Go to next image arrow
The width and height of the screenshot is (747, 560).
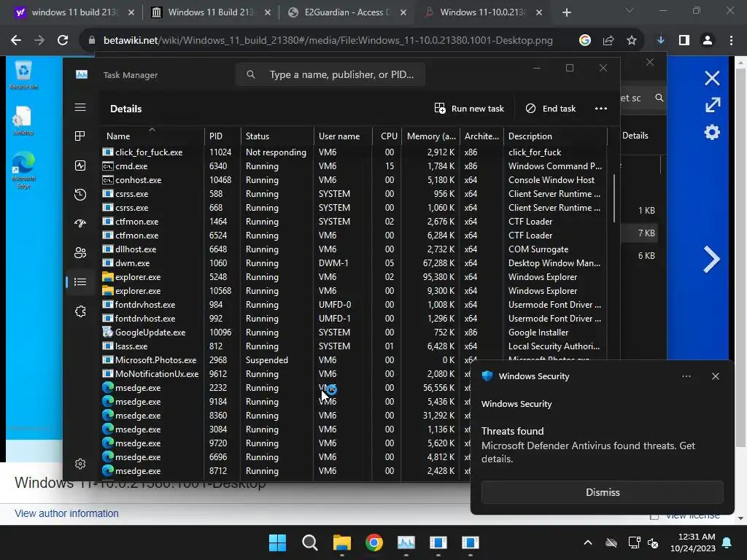point(711,260)
